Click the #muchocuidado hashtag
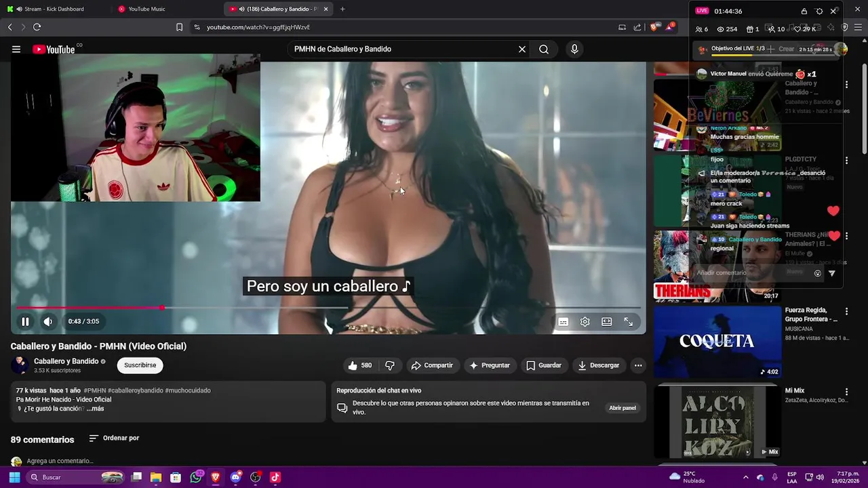Screen dimensions: 868x488 [x=188, y=390]
